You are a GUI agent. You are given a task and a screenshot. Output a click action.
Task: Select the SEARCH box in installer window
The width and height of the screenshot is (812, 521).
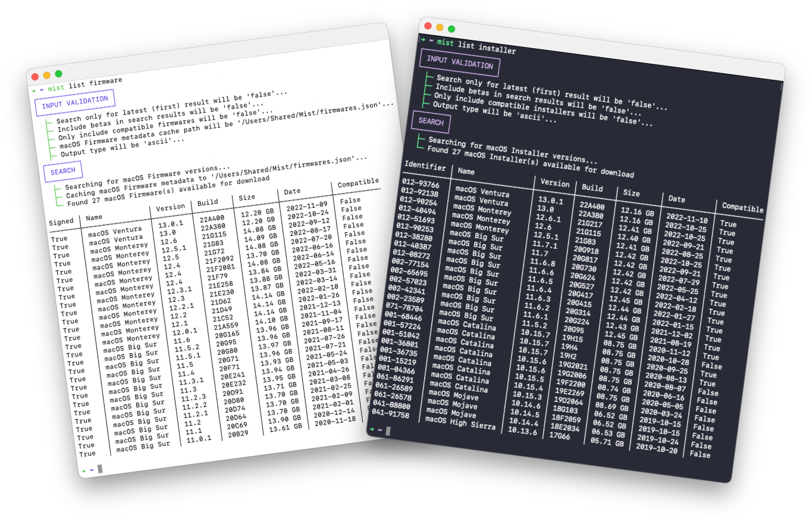[431, 122]
